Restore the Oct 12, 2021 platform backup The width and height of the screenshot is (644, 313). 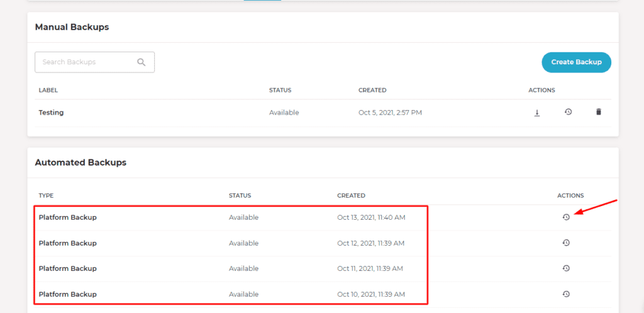(566, 242)
